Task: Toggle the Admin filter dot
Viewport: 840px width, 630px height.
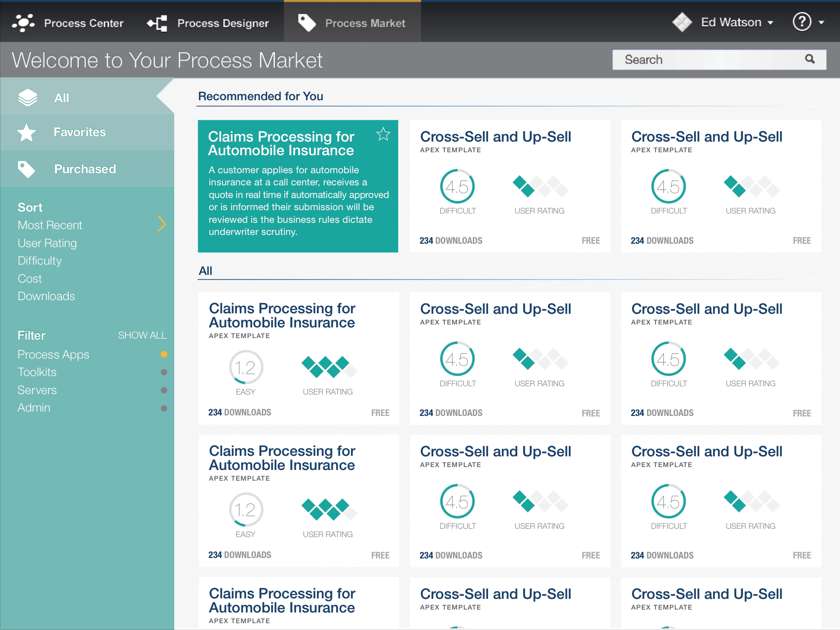Action: (x=164, y=408)
